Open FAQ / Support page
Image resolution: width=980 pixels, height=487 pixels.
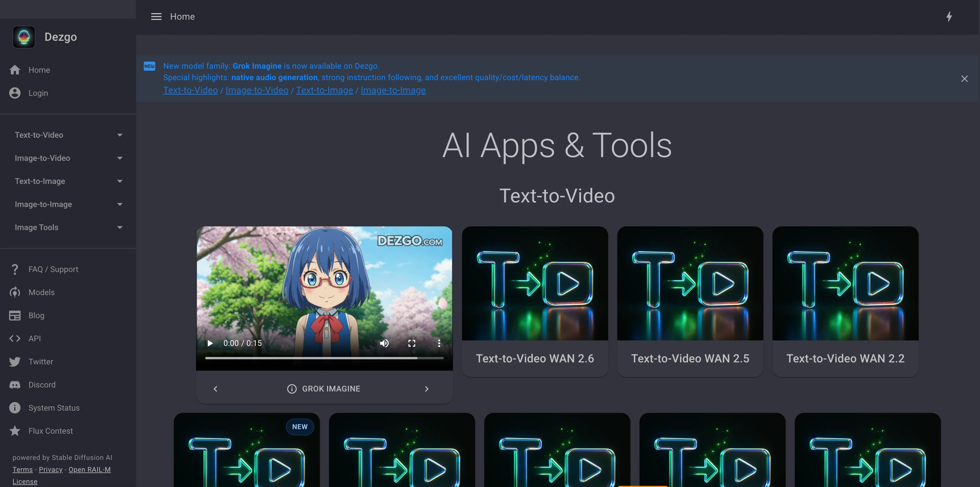[x=68, y=269]
